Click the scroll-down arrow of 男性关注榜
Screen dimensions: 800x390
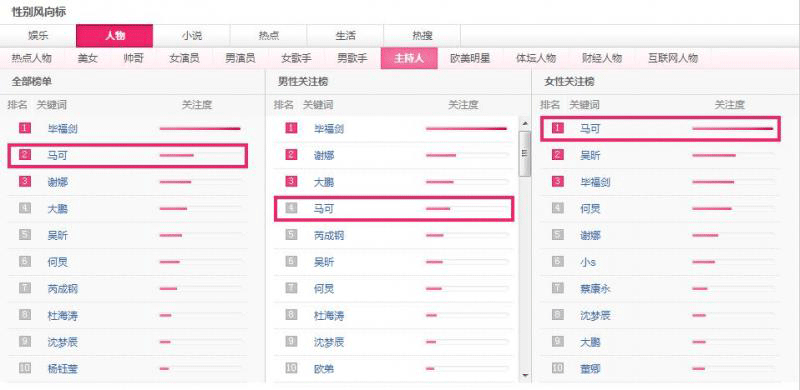click(524, 376)
